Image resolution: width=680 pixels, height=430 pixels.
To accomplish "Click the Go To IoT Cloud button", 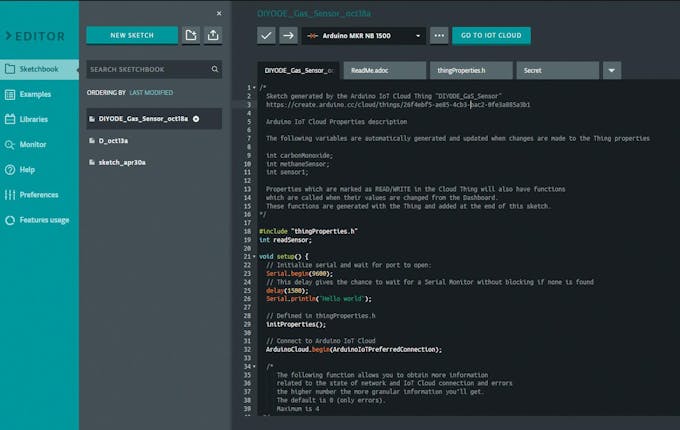I will tap(491, 35).
